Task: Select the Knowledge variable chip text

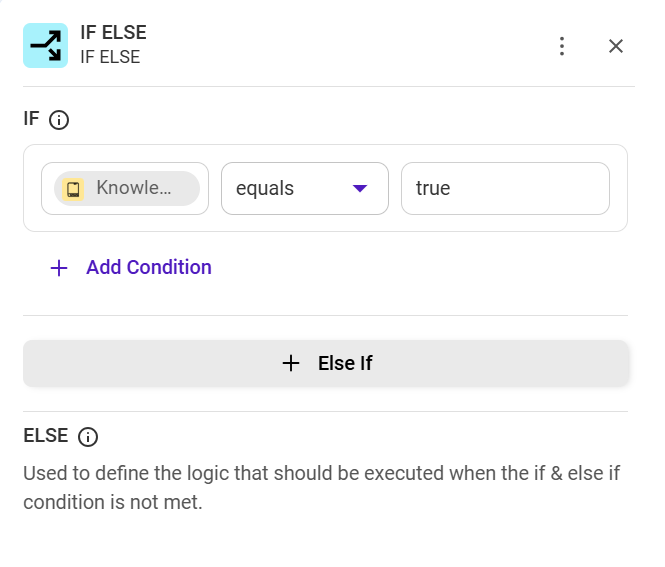Action: point(134,188)
